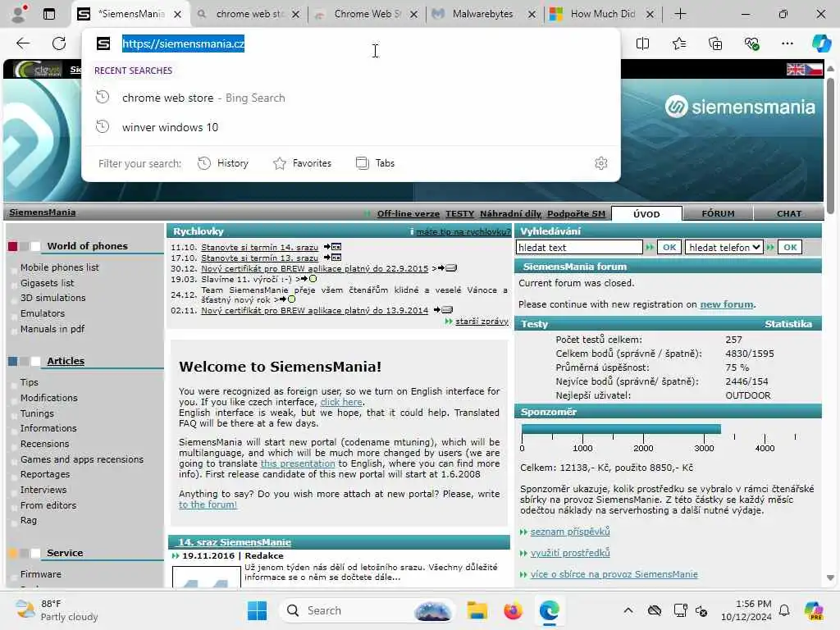
Task: Open 'Podpořte SM' link
Action: point(576,214)
